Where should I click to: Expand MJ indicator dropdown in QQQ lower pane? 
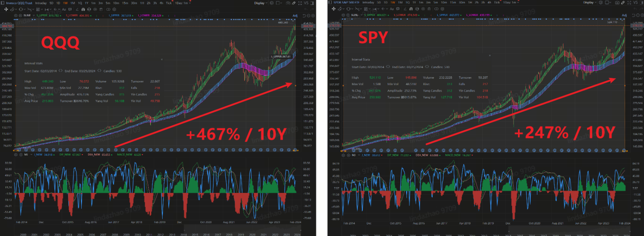pos(31,154)
